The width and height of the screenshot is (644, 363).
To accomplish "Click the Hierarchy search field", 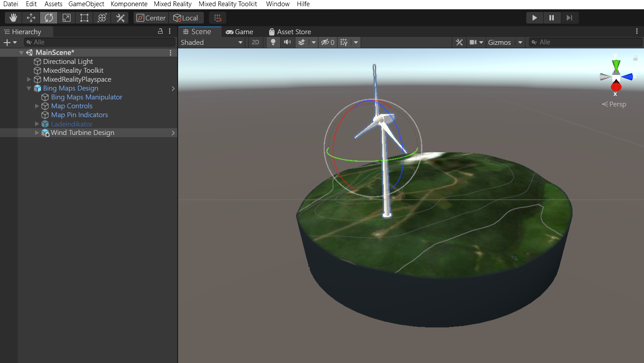I will (x=99, y=42).
